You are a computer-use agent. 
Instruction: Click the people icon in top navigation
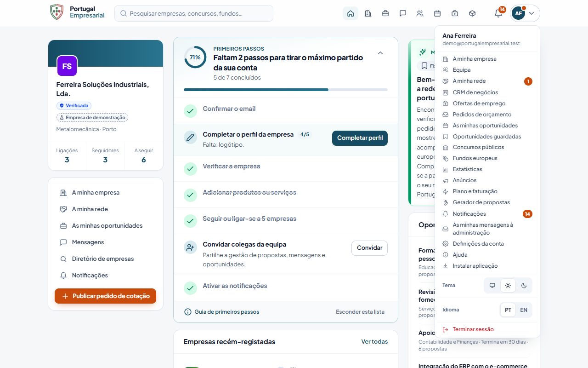pyautogui.click(x=420, y=13)
